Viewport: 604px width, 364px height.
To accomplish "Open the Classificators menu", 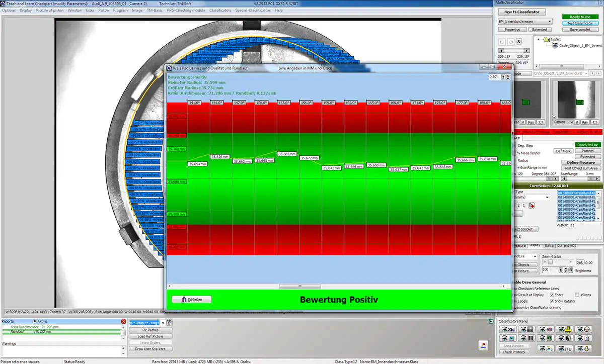I will pyautogui.click(x=220, y=10).
